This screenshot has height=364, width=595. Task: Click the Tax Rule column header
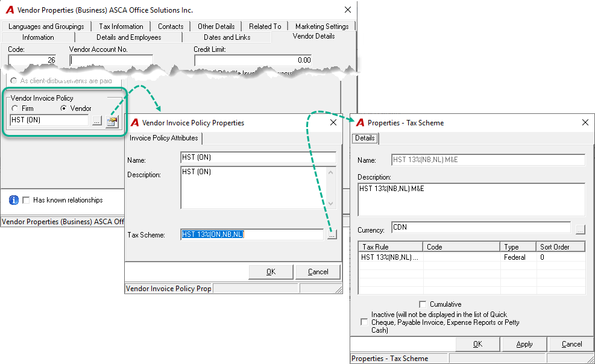(x=391, y=247)
